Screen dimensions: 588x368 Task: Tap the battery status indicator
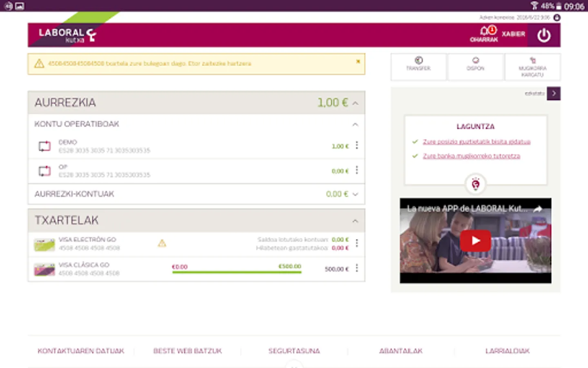click(x=559, y=6)
